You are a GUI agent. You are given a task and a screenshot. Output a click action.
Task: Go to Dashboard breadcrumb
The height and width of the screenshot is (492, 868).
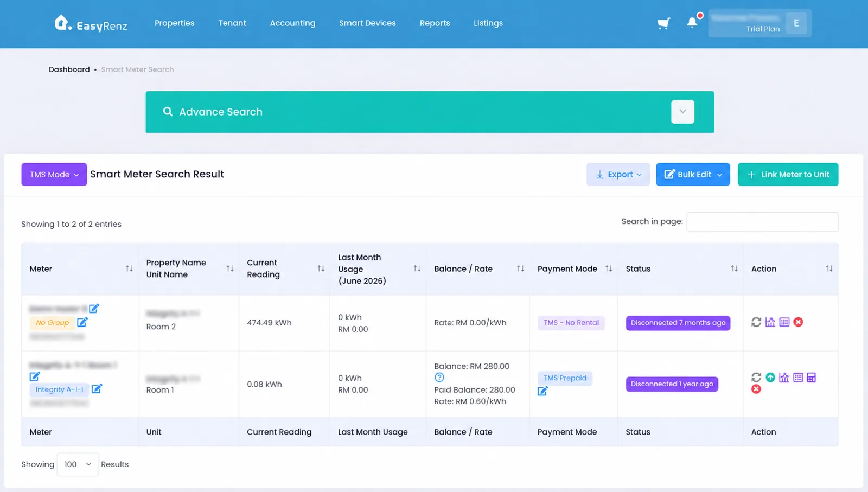69,69
